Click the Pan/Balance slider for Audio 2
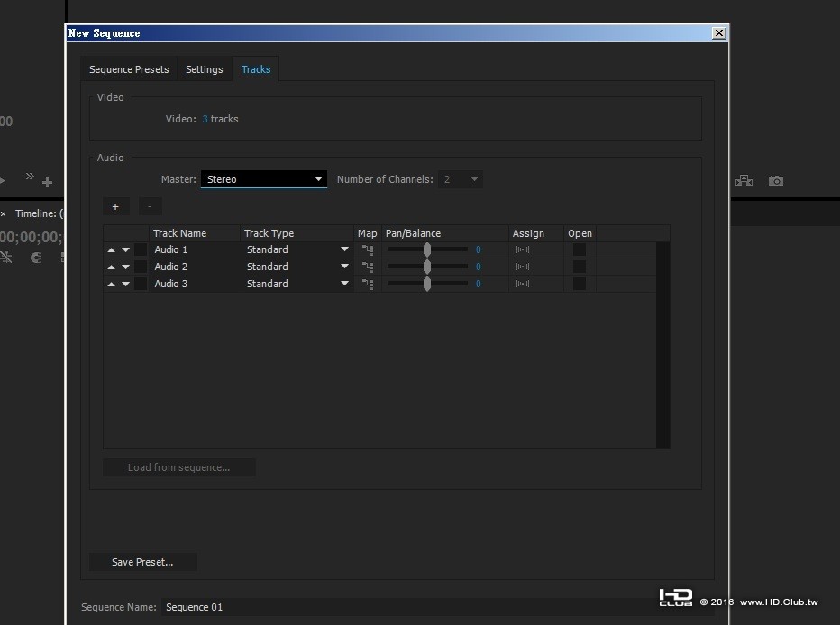The image size is (840, 625). click(427, 267)
